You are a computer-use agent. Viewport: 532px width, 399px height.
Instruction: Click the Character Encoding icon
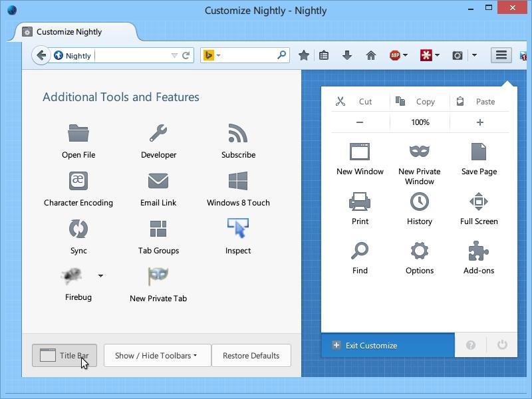[78, 181]
